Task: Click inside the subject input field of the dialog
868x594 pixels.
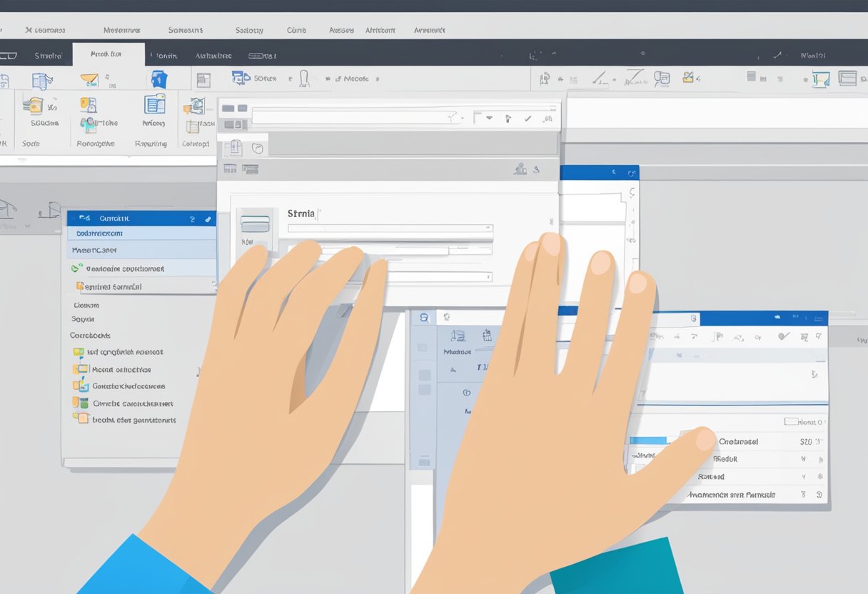Action: (390, 227)
